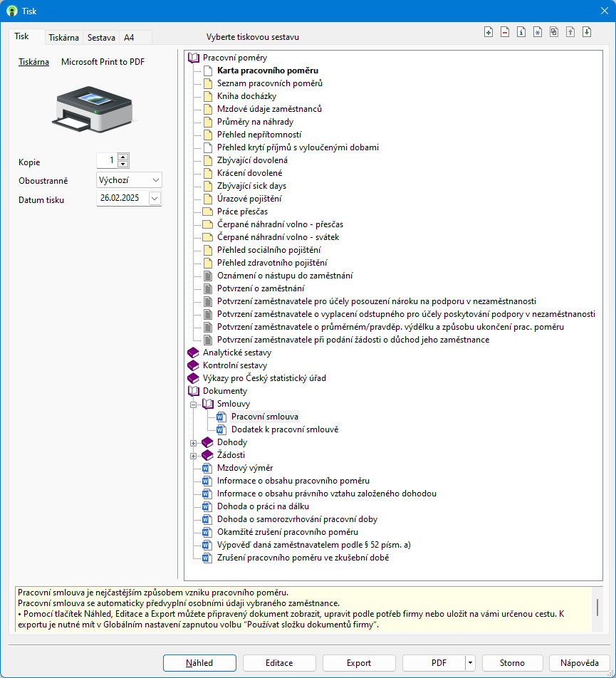This screenshot has height=678, width=616.
Task: Select Dodatek k pracovní smlouvě document
Action: click(284, 429)
